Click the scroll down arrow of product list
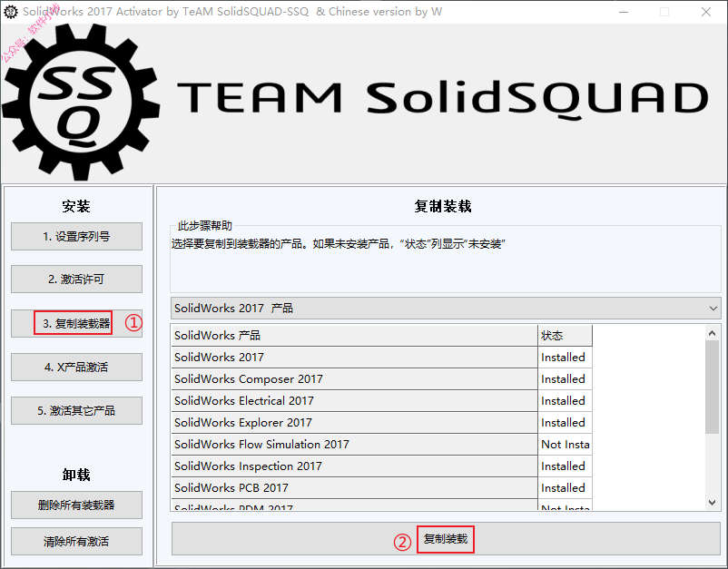The height and width of the screenshot is (569, 728). click(x=713, y=503)
